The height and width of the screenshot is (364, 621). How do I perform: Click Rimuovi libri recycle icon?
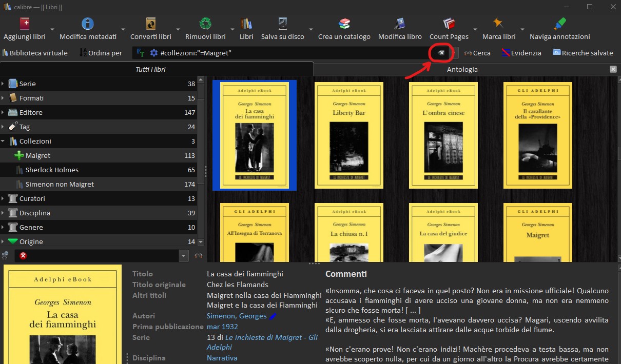205,24
